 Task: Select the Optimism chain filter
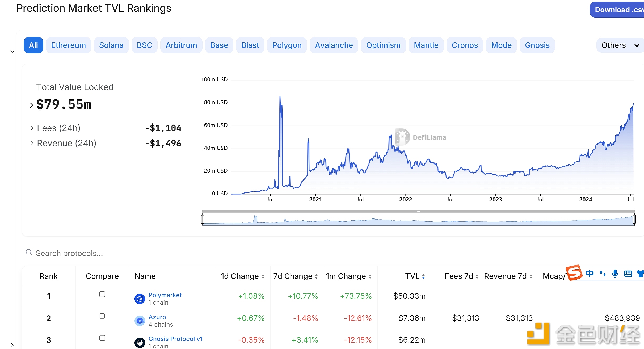384,45
